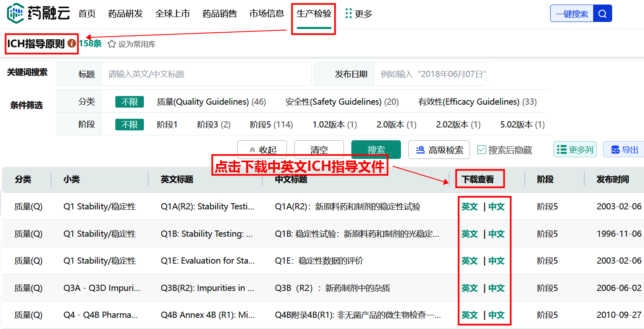The width and height of the screenshot is (644, 329).
Task: Click subcategory cell 'Q3A - Q3D Impuri...'
Action: 102,288
